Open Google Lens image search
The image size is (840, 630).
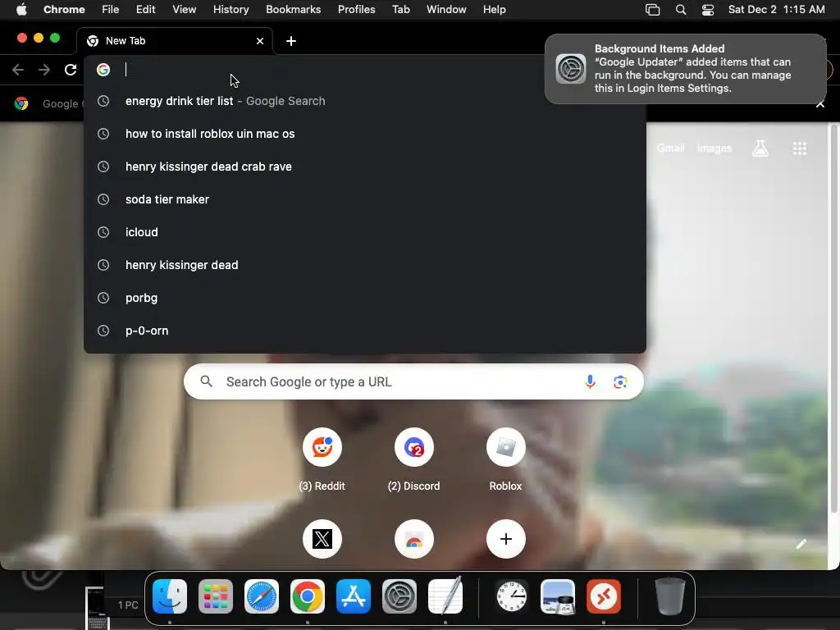click(620, 382)
